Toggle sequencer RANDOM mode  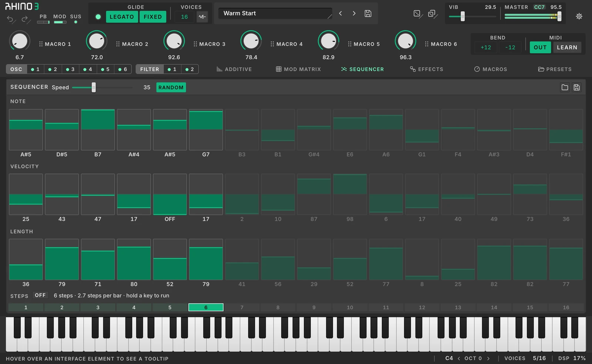click(x=171, y=87)
